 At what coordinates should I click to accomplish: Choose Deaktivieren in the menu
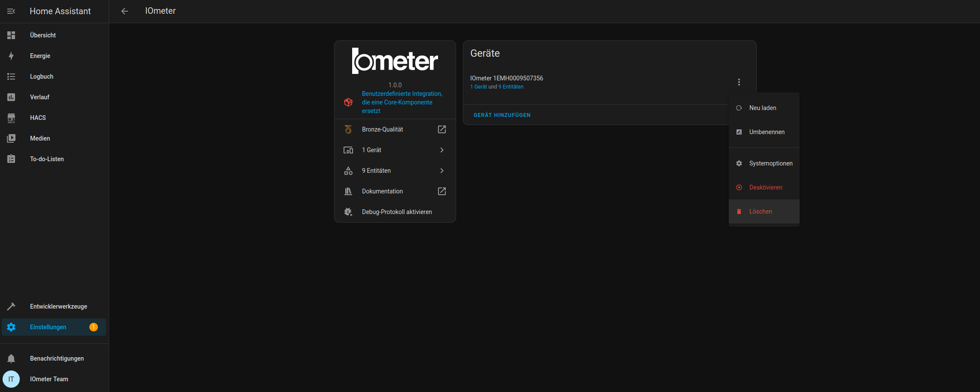(764, 187)
